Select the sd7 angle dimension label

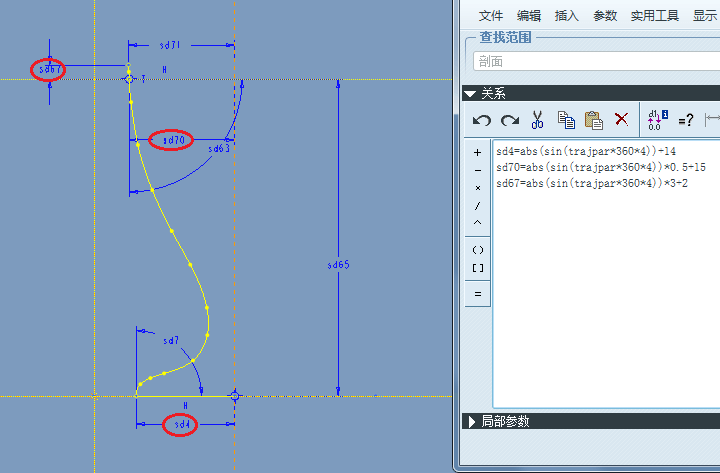tap(171, 340)
